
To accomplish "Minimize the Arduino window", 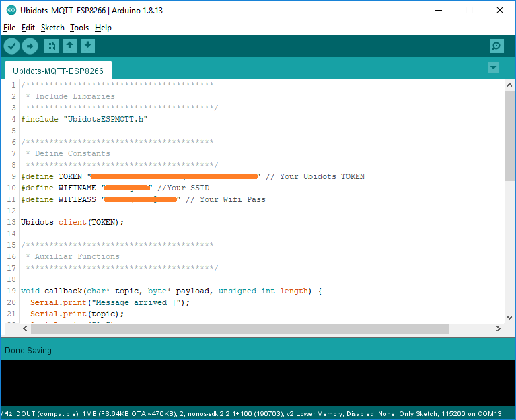I will pos(439,11).
